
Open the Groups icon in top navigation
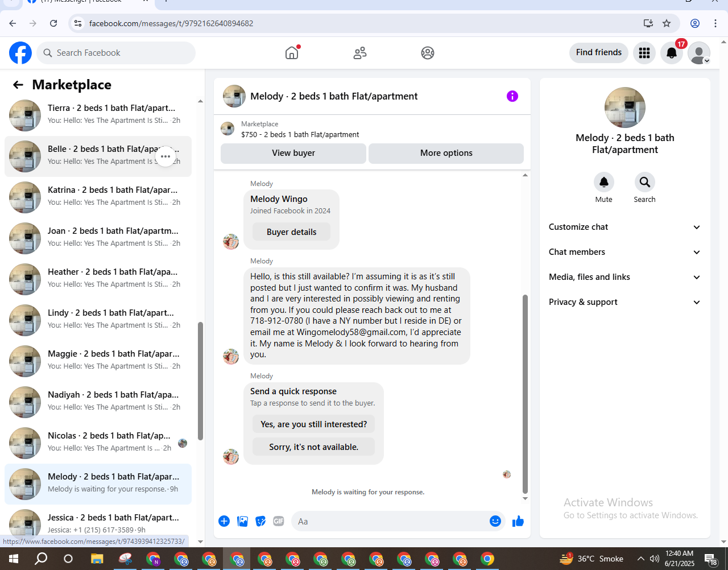pos(428,53)
